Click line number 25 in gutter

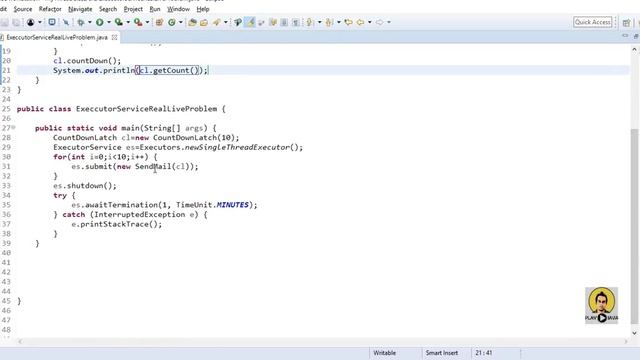pyautogui.click(x=6, y=109)
